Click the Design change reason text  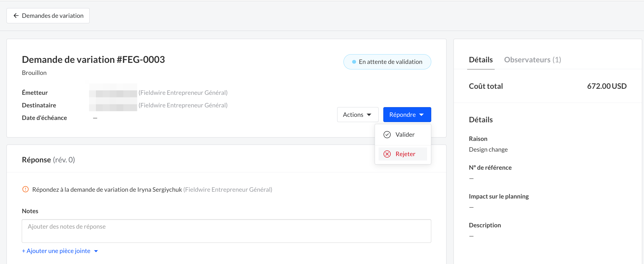click(x=488, y=150)
